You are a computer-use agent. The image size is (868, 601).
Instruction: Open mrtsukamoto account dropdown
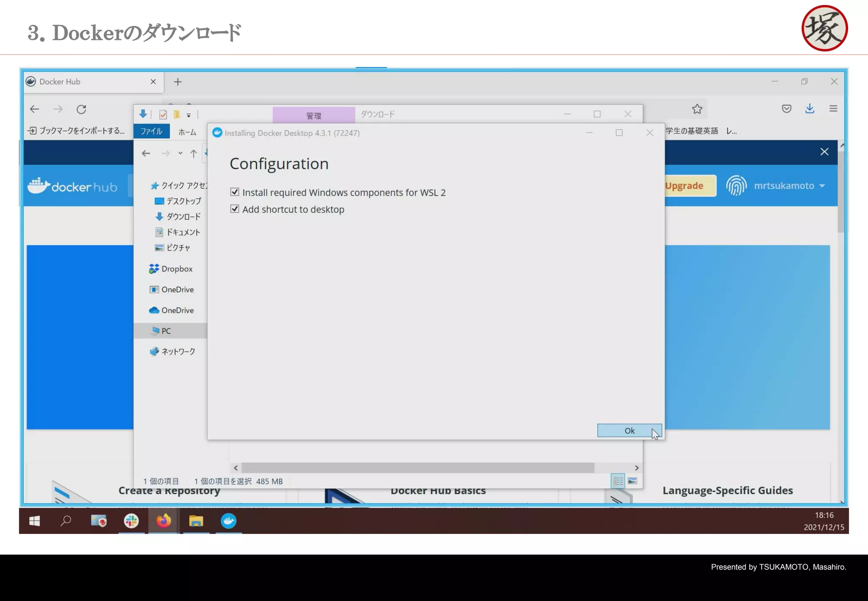pos(789,186)
